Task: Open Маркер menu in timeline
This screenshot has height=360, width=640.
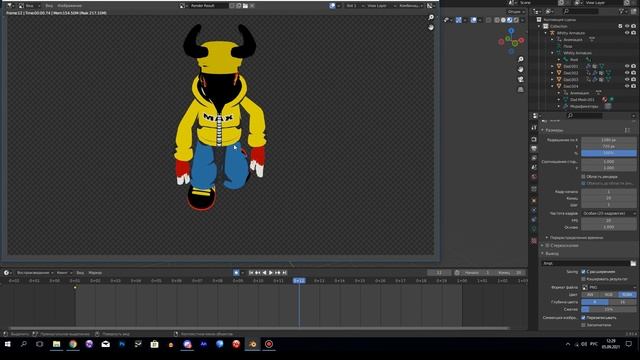Action: 95,273
